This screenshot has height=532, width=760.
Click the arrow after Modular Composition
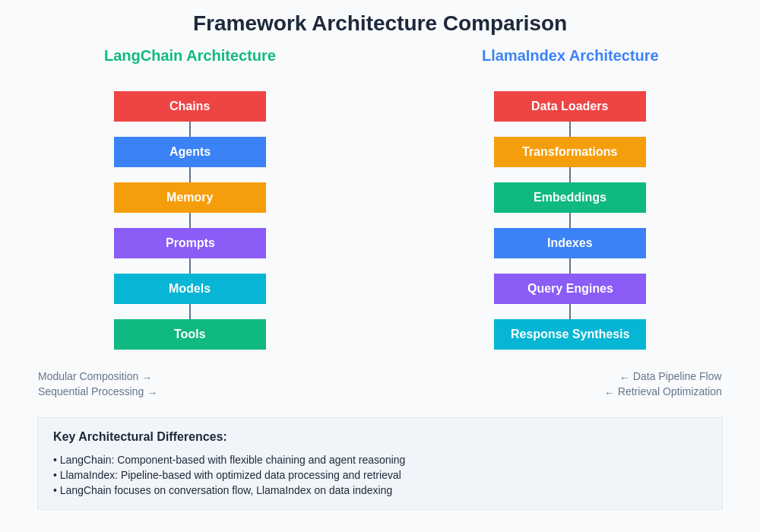pyautogui.click(x=147, y=378)
